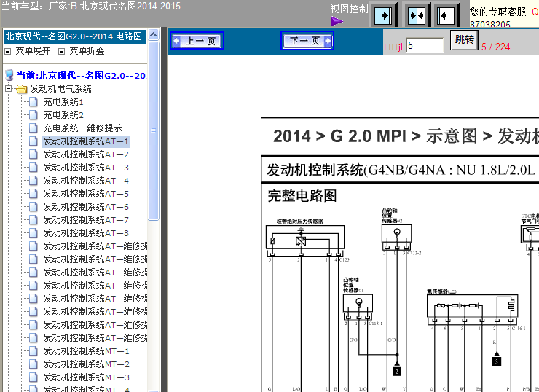Open 发动机控制系统MT—1 tree item
The image size is (539, 392).
(86, 351)
